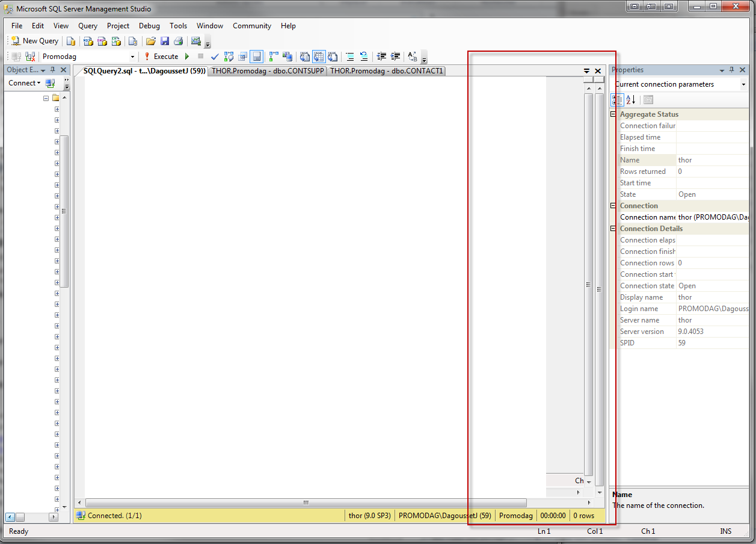Click the green Debug play arrow
Viewport: 756px width, 544px height.
click(187, 57)
